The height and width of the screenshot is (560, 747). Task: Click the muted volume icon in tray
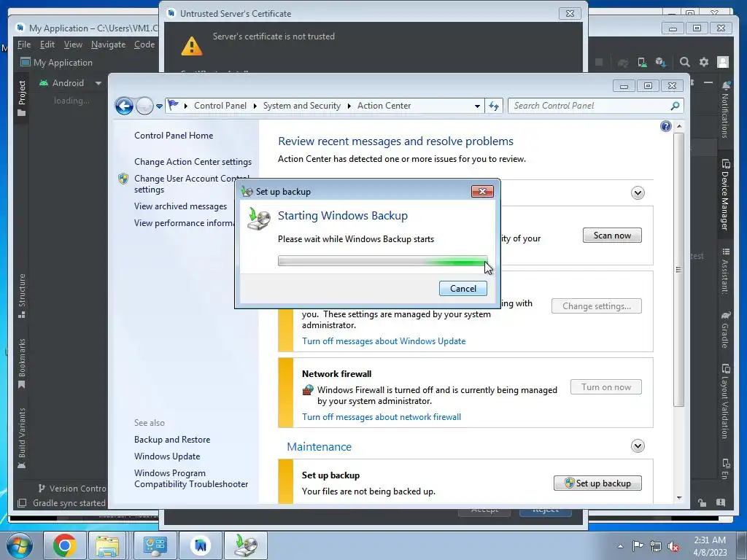673,546
